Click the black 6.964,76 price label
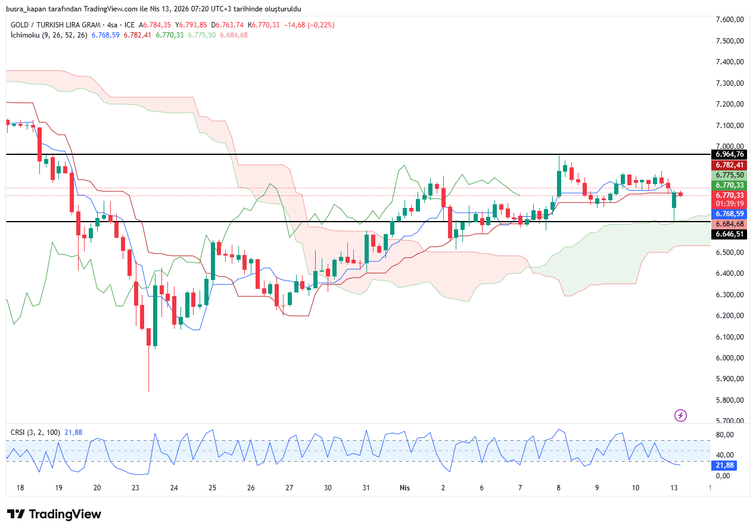 [x=729, y=154]
